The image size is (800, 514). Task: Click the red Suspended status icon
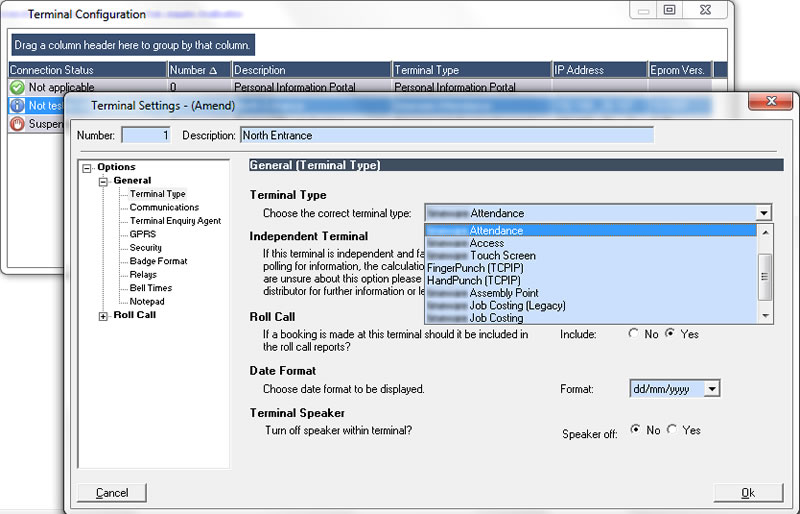(17, 124)
